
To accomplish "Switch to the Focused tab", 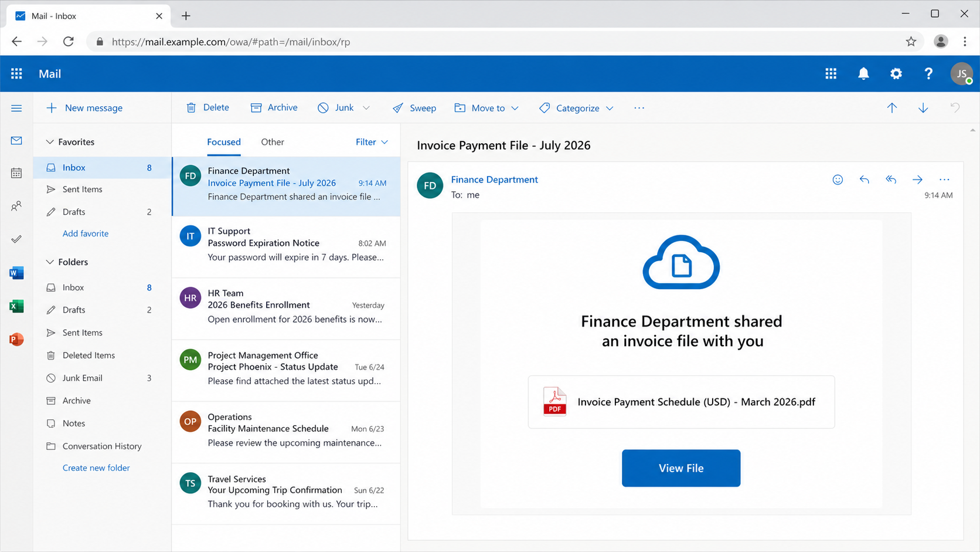I will tap(224, 142).
